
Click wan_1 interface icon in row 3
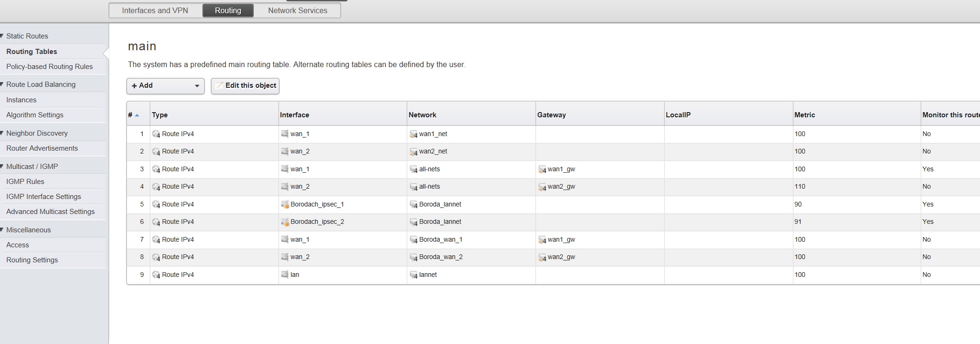[x=284, y=169]
